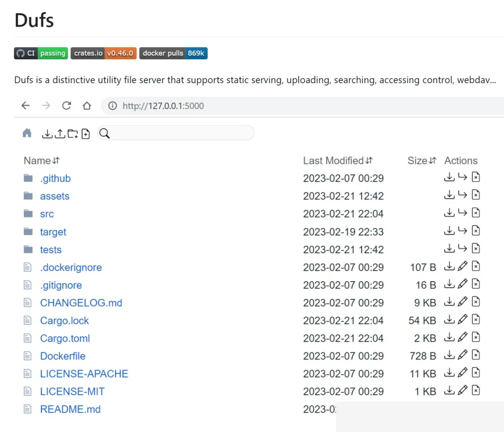Open the .dockerignore file link
This screenshot has height=432, width=504.
[x=71, y=267]
